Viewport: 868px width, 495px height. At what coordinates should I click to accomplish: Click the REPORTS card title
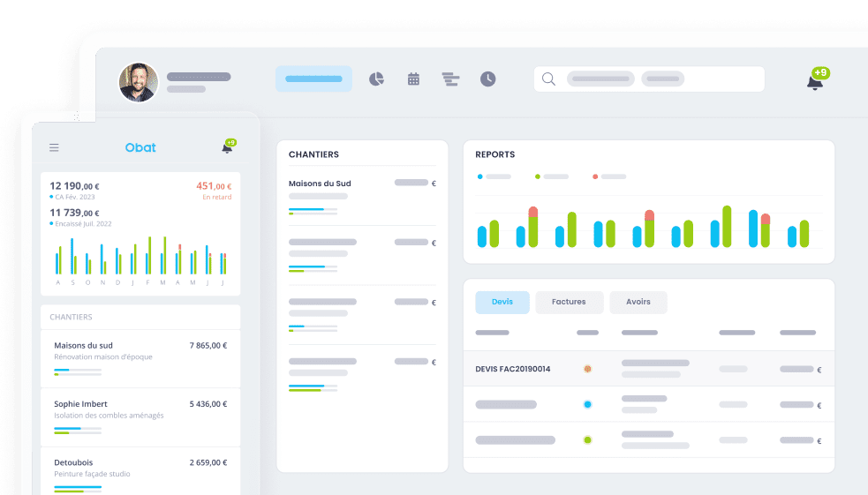pos(494,155)
